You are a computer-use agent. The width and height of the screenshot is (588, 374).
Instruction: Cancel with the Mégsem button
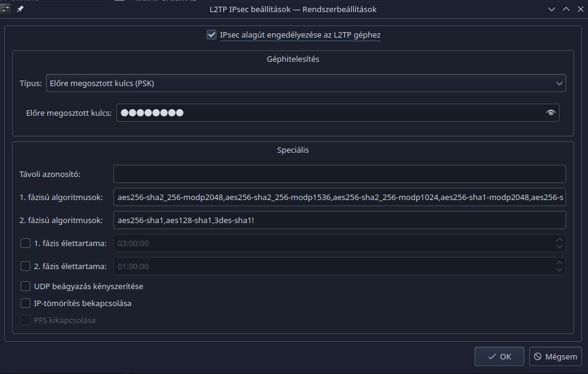(555, 356)
